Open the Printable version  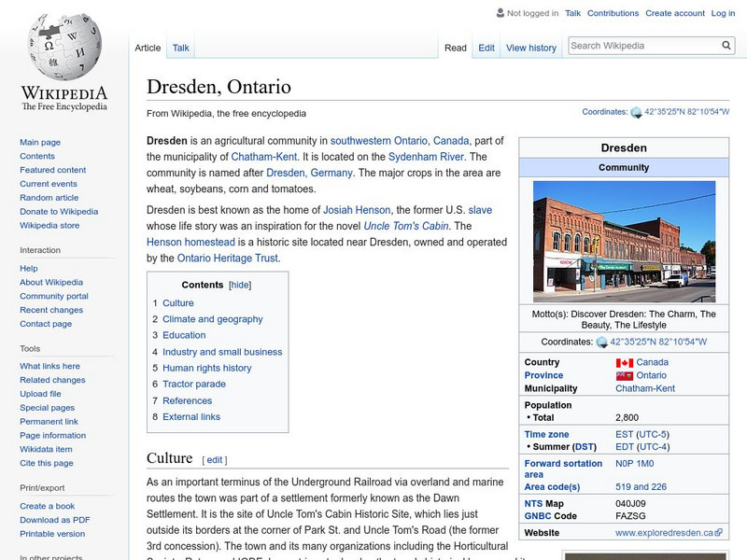[x=52, y=533]
